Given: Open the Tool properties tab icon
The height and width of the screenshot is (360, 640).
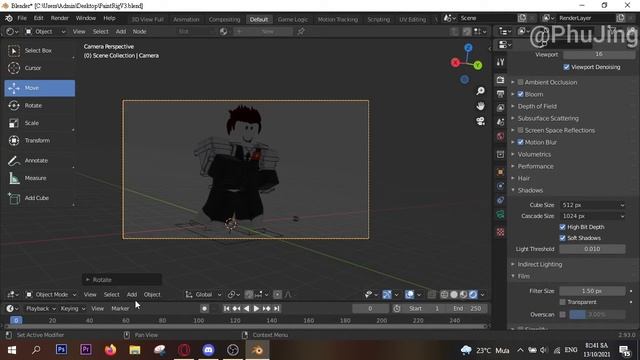Looking at the screenshot, I should click(500, 62).
